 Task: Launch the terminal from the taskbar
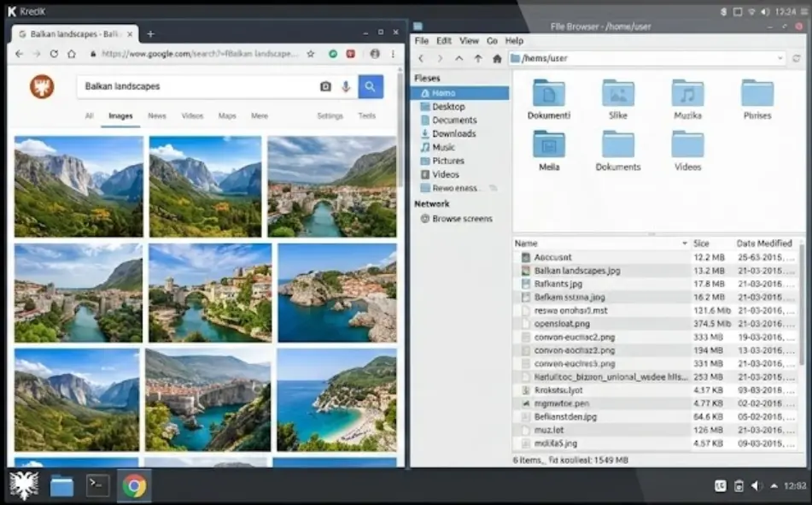click(97, 485)
